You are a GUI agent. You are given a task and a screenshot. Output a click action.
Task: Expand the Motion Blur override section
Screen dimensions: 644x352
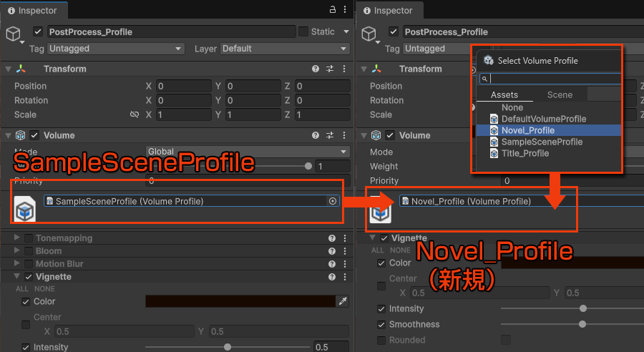17,264
